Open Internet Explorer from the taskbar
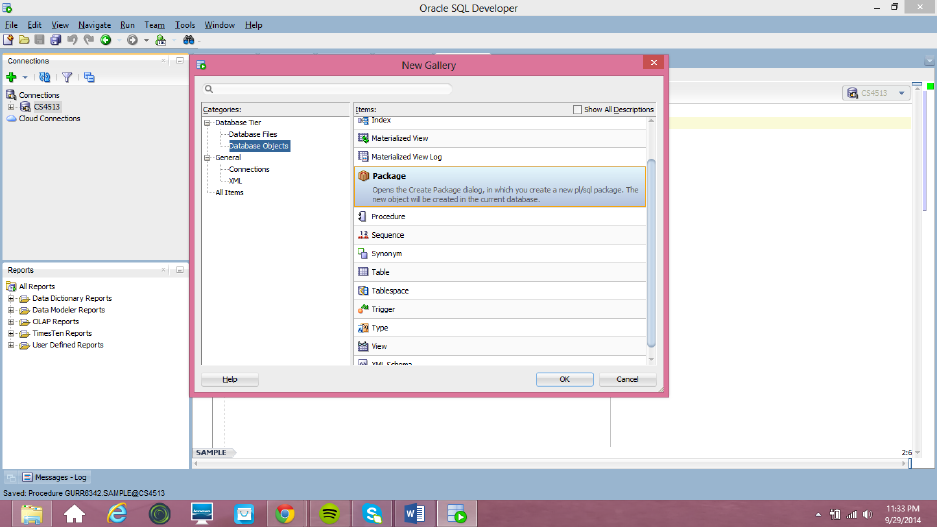Viewport: 937px width, 527px height. click(x=117, y=514)
